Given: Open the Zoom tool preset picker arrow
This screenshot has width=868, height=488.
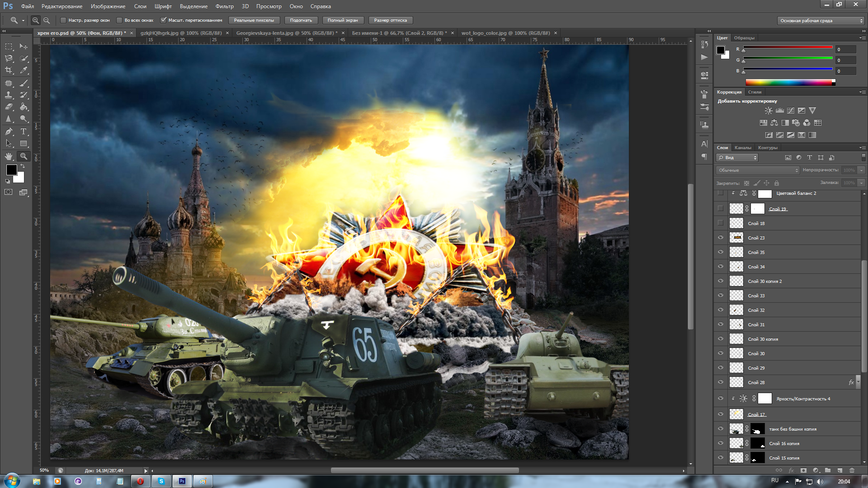Looking at the screenshot, I should click(x=23, y=21).
